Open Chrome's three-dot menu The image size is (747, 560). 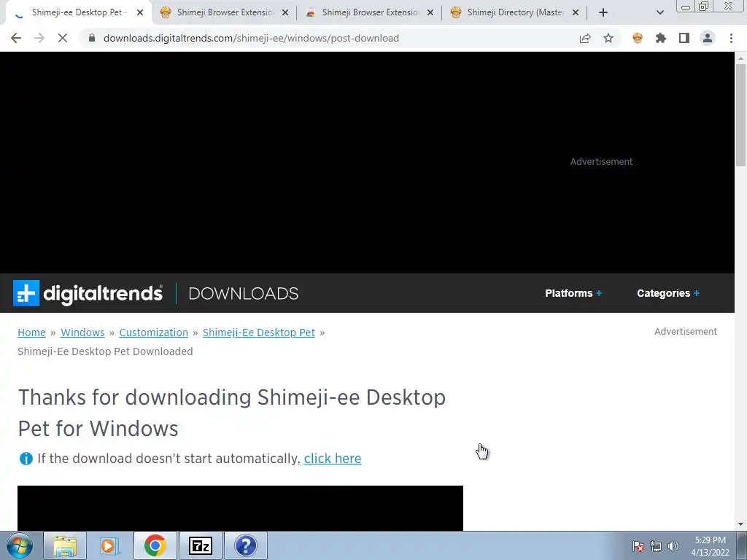[x=731, y=38]
